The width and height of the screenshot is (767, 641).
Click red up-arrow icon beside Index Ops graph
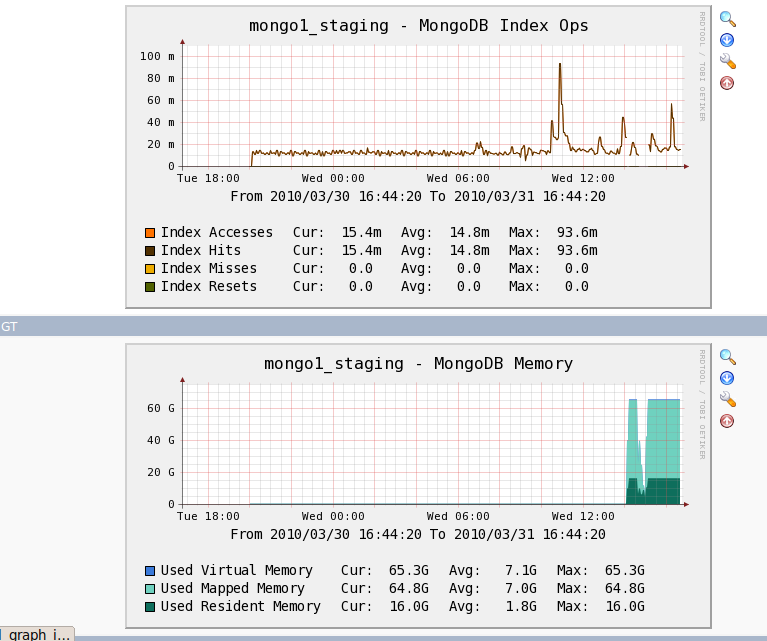[x=727, y=83]
